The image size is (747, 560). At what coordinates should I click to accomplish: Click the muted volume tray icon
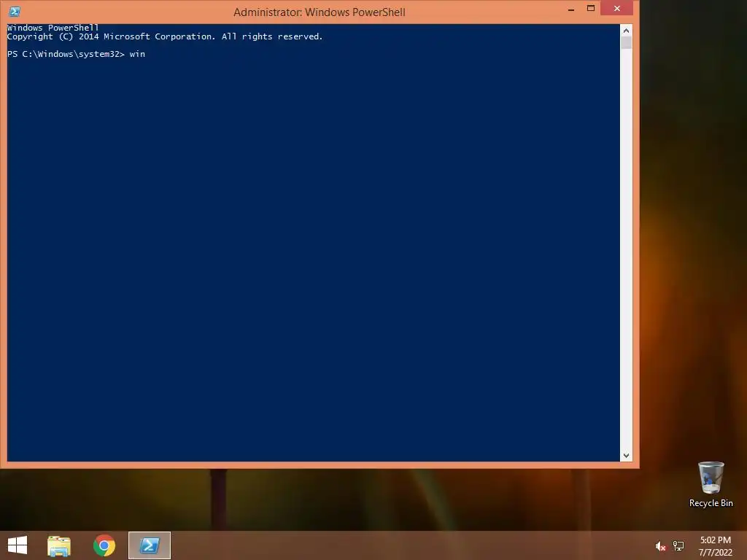pos(660,546)
